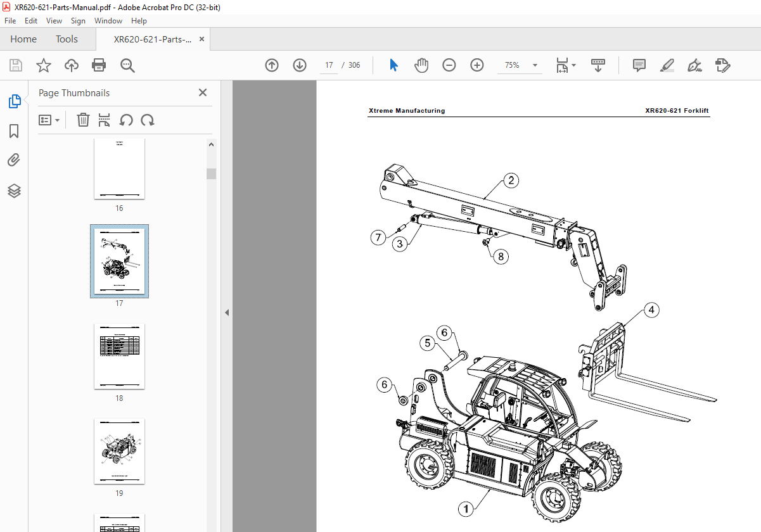
Task: Switch to the Home tab
Action: (23, 39)
